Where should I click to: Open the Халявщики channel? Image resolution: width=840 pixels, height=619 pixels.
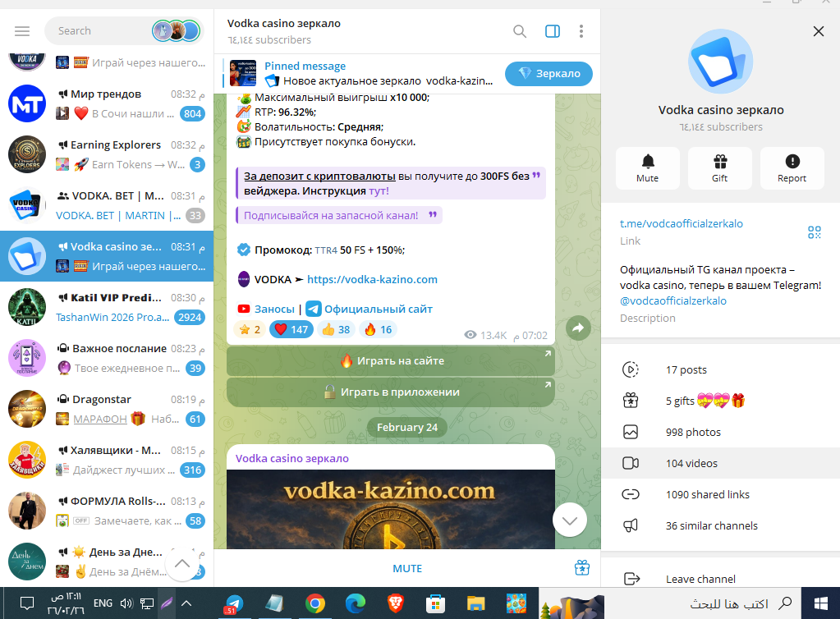click(x=107, y=460)
